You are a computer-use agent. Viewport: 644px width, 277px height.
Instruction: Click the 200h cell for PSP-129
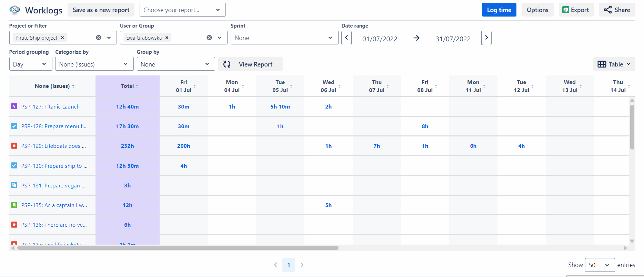coord(184,146)
